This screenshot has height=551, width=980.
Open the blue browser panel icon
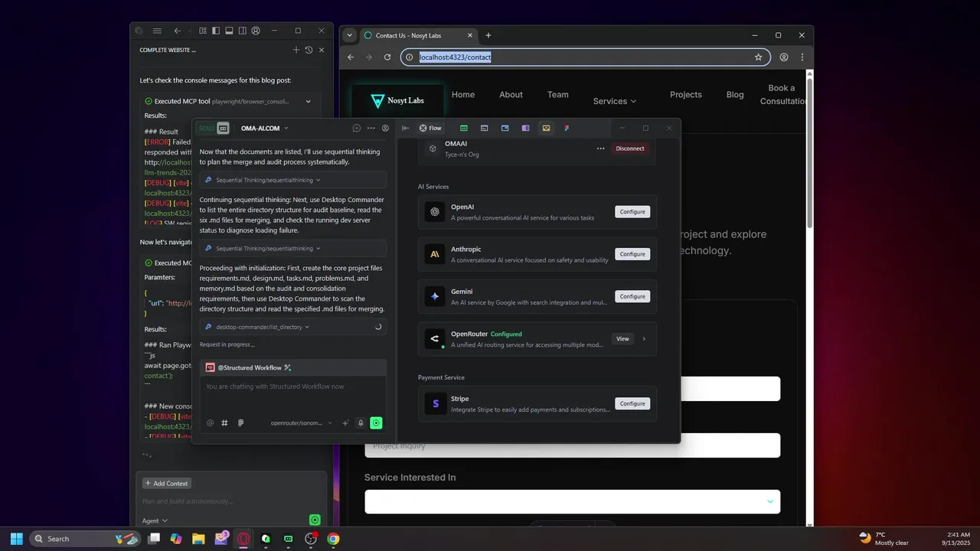505,129
